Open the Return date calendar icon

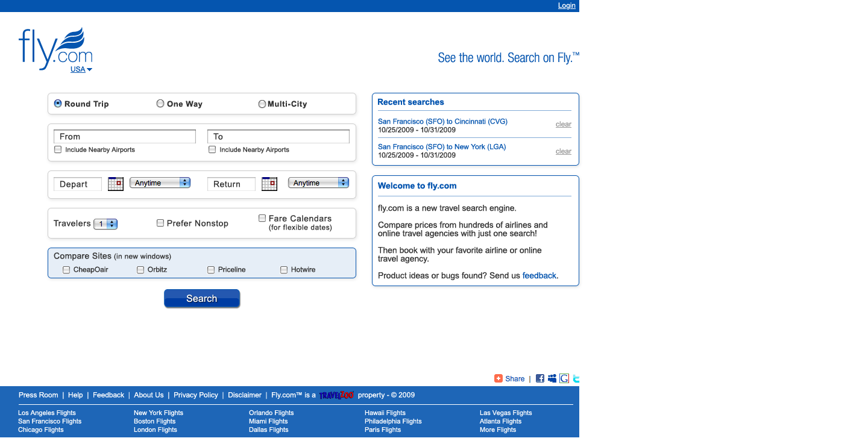(269, 184)
